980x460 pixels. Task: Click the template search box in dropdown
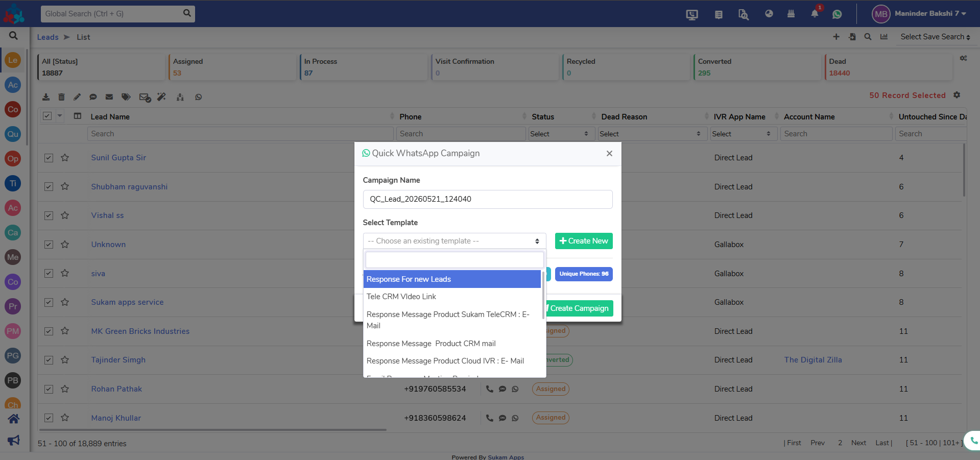pos(455,260)
